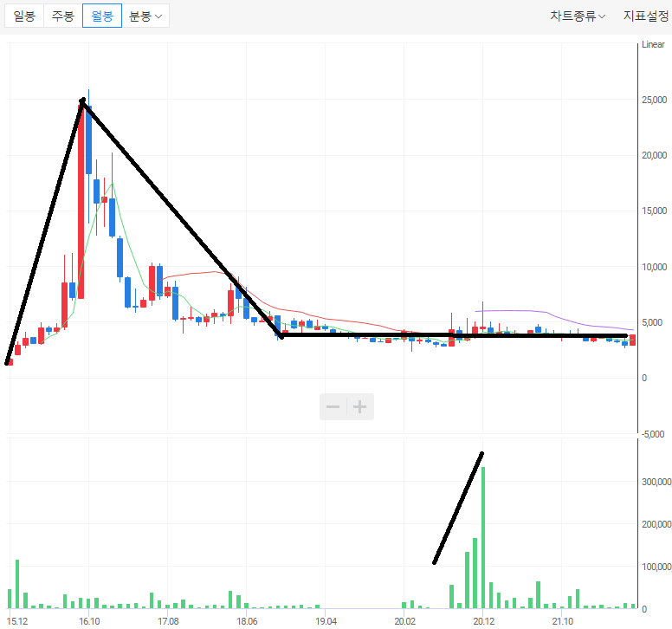The image size is (672, 629).
Task: Click the 100,000 volume axis label
Action: (656, 567)
